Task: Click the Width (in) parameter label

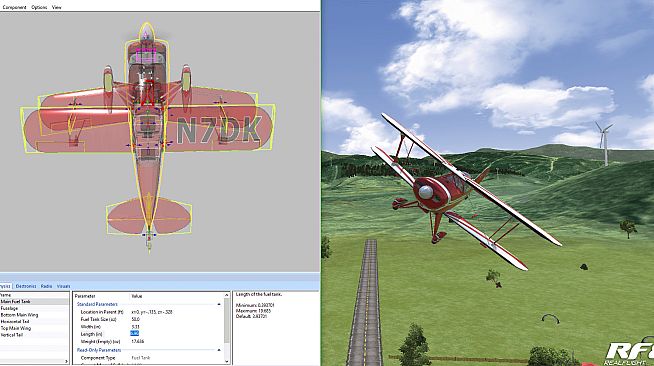Action: (x=91, y=327)
